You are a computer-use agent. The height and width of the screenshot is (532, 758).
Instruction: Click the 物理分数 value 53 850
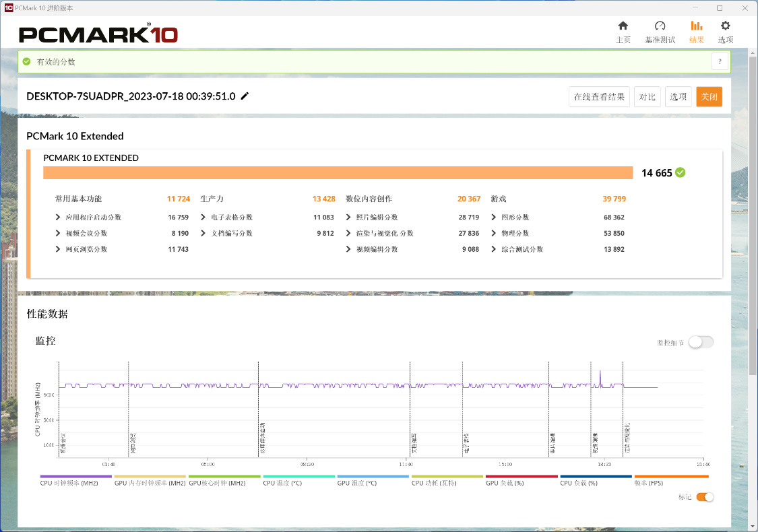coord(614,233)
